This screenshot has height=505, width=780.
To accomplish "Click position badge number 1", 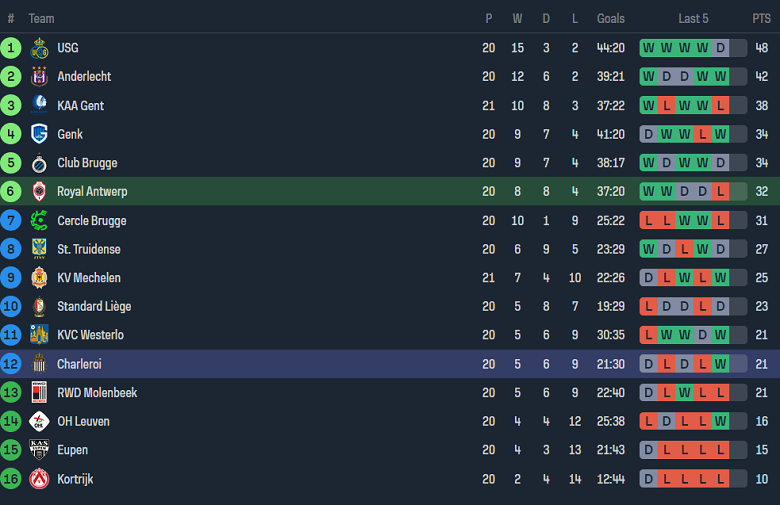I will pos(11,48).
